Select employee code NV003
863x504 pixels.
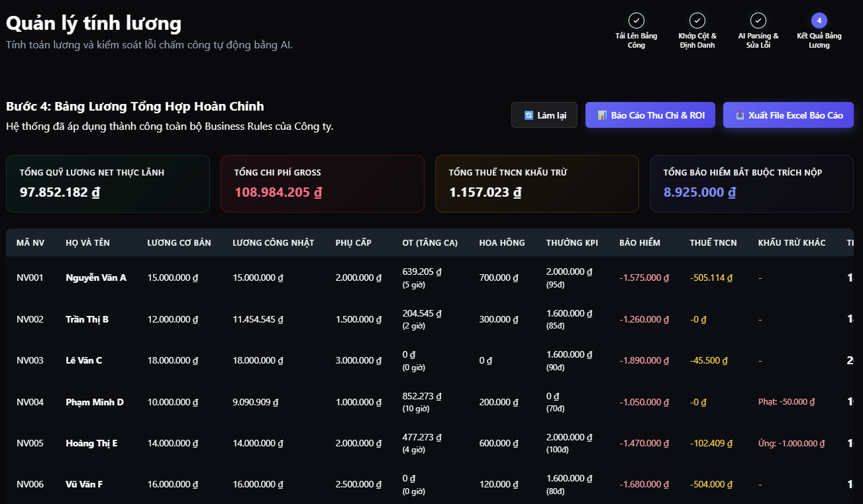[30, 361]
